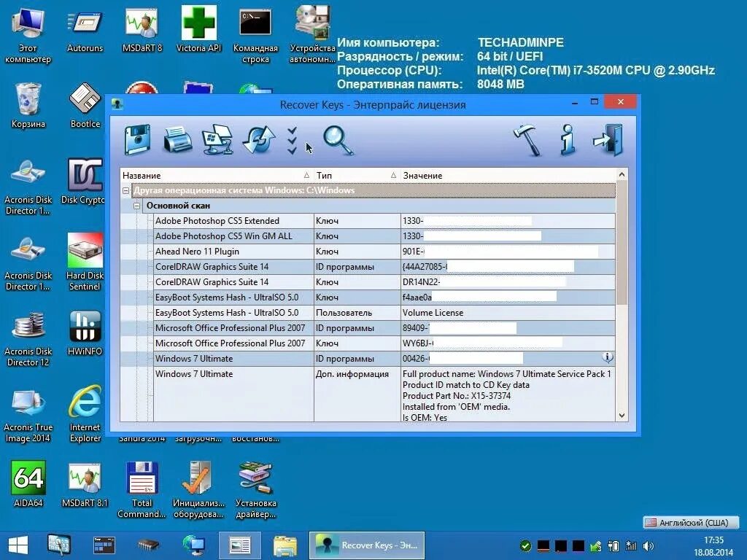Click the Exit door icon
This screenshot has width=747, height=560.
coord(608,139)
